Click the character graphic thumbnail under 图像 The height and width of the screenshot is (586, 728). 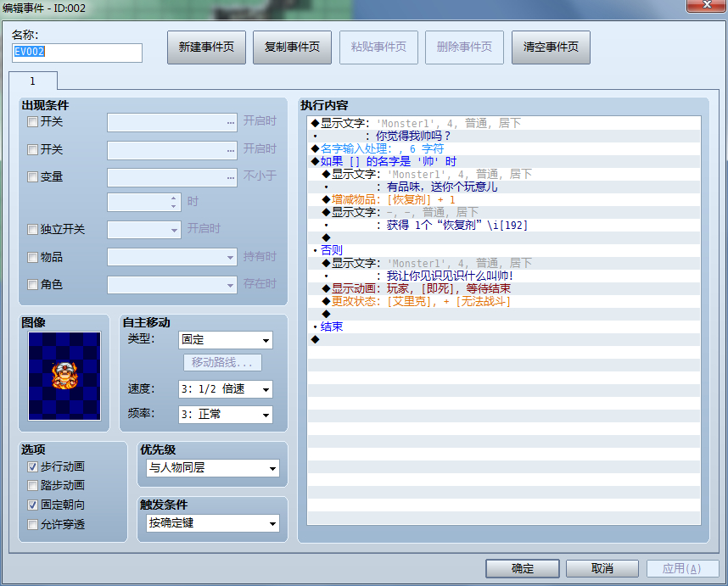point(64,377)
